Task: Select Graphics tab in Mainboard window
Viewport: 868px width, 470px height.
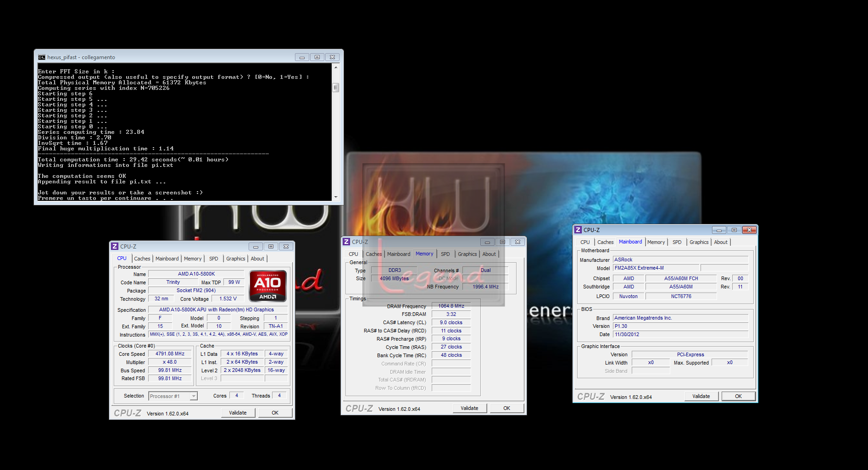Action: (x=699, y=242)
